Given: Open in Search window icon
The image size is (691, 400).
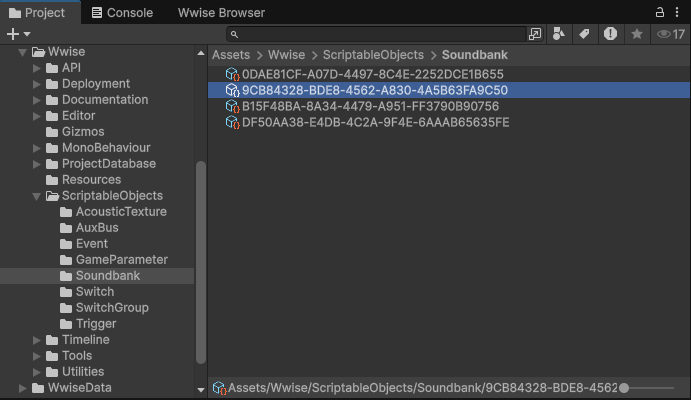Looking at the screenshot, I should 535,34.
